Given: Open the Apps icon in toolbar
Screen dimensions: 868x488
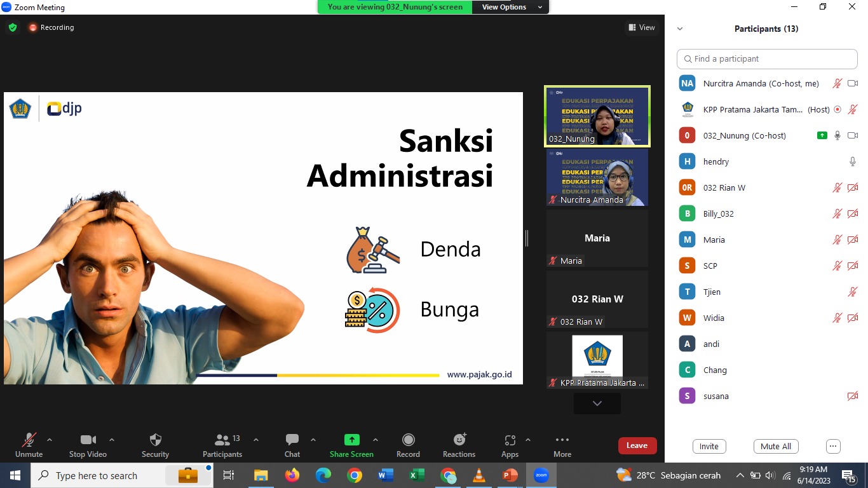Looking at the screenshot, I should pyautogui.click(x=510, y=440).
